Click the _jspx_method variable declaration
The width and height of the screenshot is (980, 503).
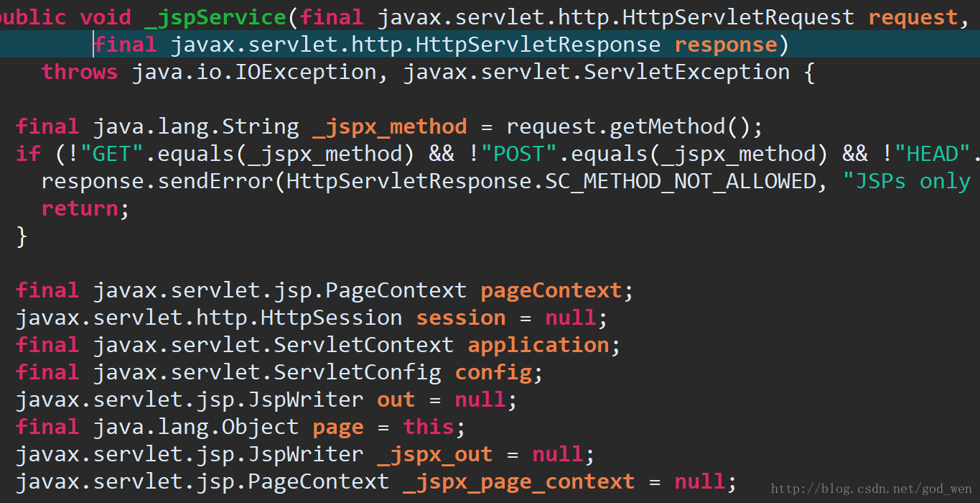click(390, 128)
